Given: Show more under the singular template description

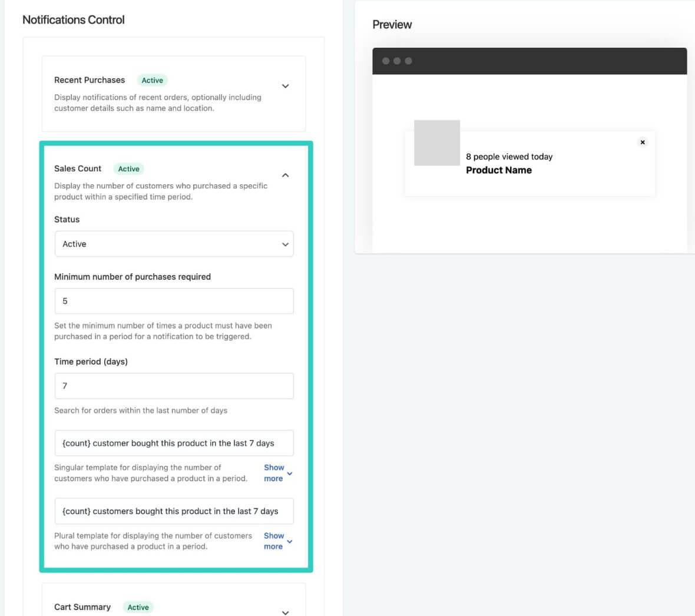Looking at the screenshot, I should pos(277,473).
